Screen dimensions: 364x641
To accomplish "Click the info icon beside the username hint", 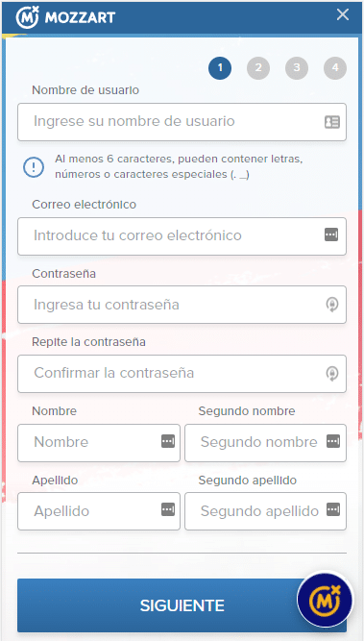I will [x=34, y=167].
